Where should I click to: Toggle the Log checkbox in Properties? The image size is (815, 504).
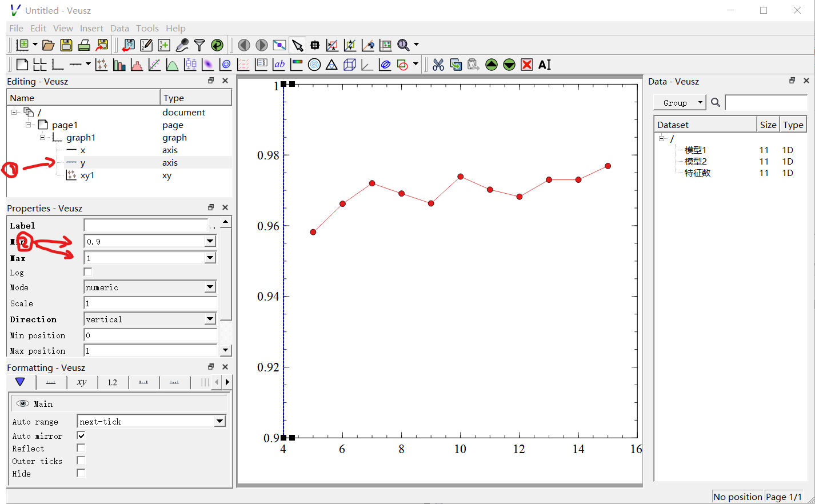pyautogui.click(x=88, y=272)
